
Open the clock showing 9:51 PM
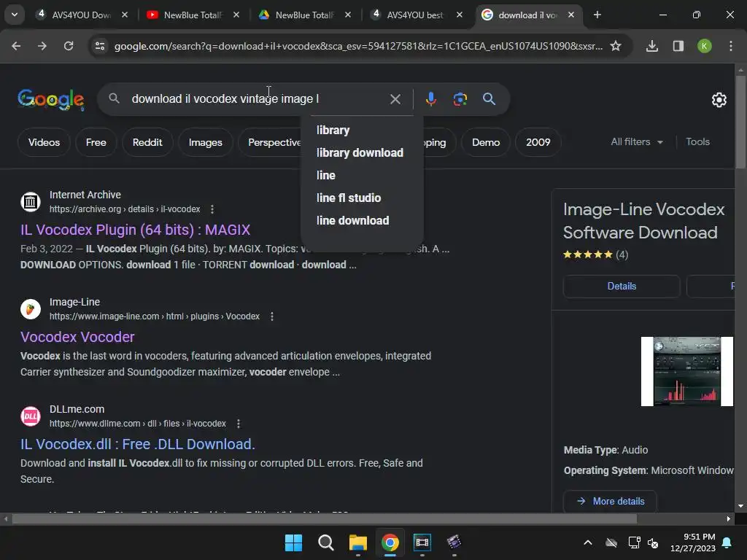693,542
